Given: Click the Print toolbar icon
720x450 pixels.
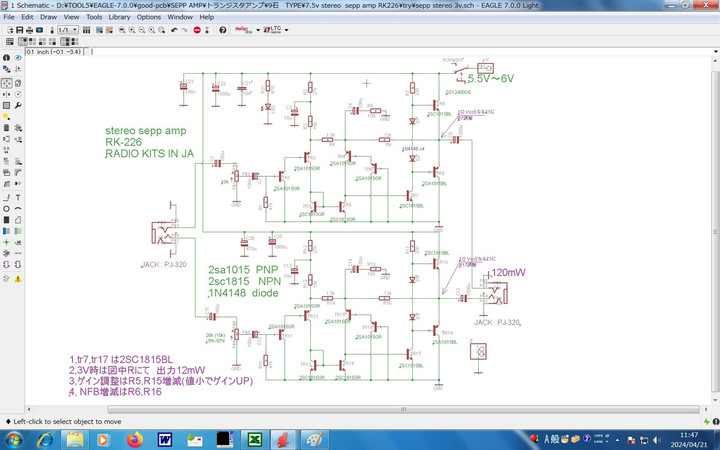Looking at the screenshot, I should point(32,30).
